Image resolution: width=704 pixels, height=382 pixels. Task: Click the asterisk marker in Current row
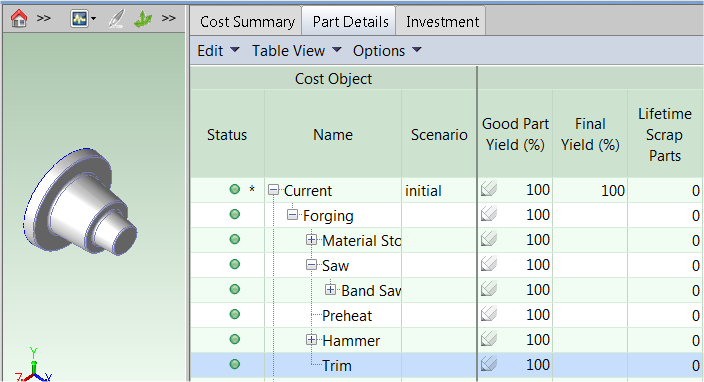252,189
